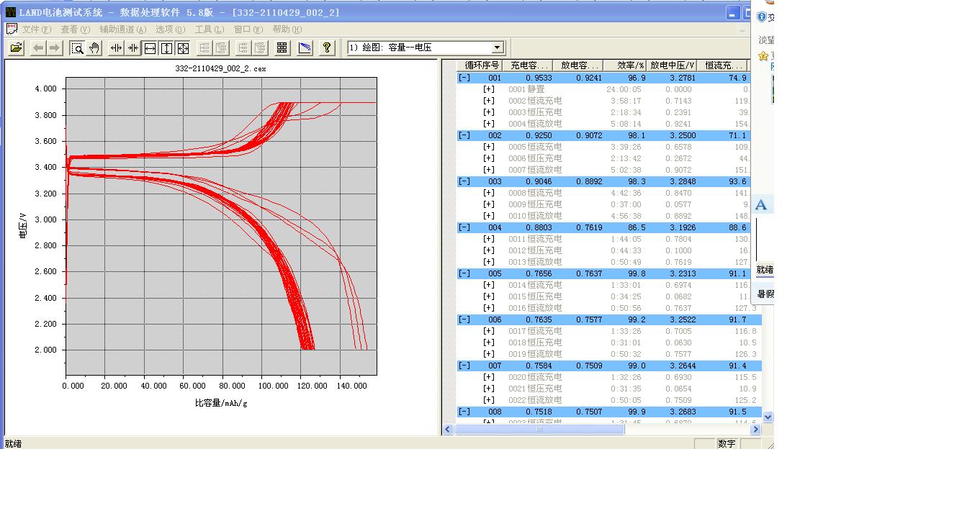
Task: Click the third greyed tree-layout toolbar icon
Action: pos(243,47)
